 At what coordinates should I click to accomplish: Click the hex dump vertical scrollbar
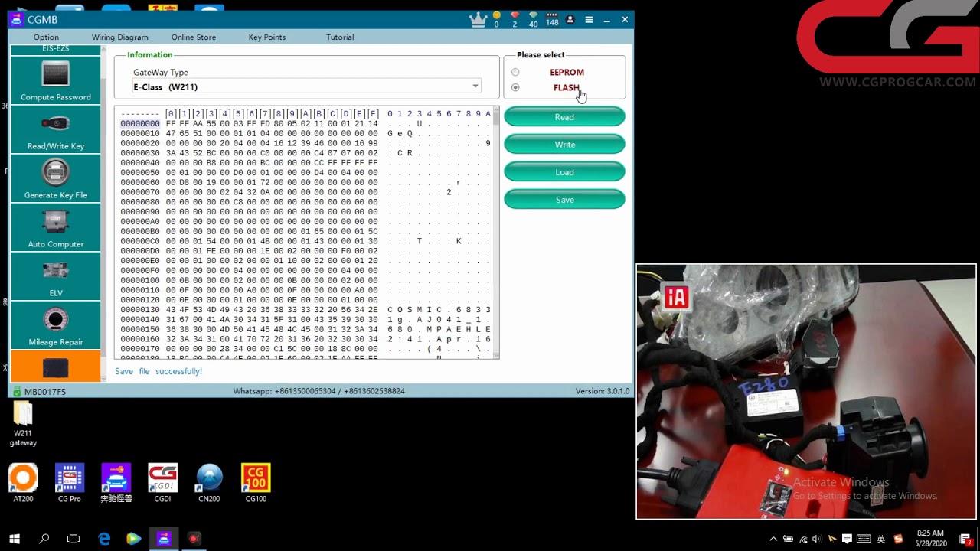(x=496, y=232)
